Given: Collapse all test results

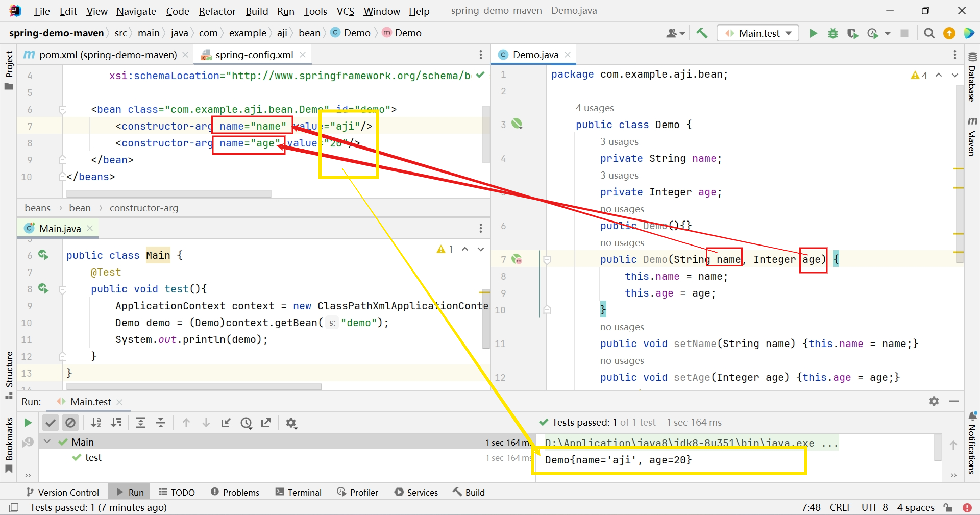Looking at the screenshot, I should 161,423.
